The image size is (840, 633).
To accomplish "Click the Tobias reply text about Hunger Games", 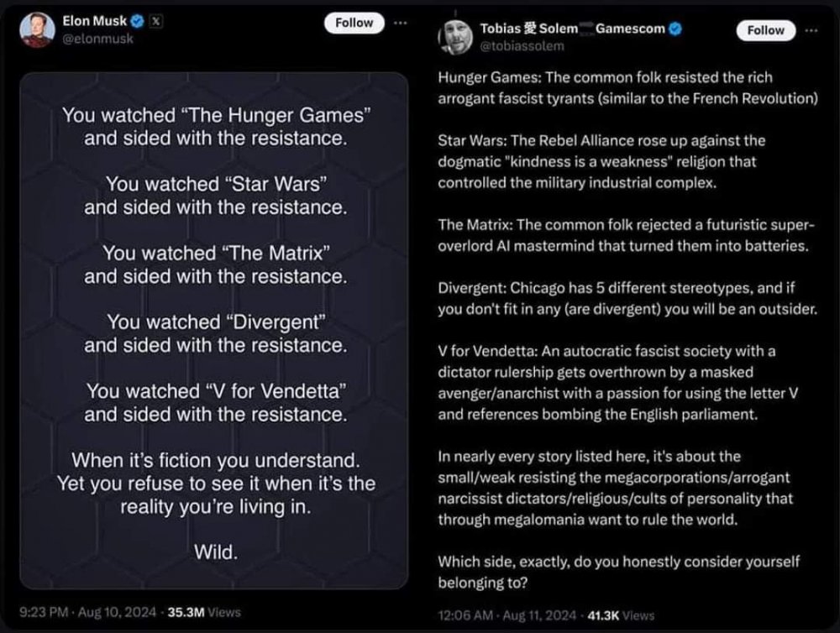I will click(627, 87).
